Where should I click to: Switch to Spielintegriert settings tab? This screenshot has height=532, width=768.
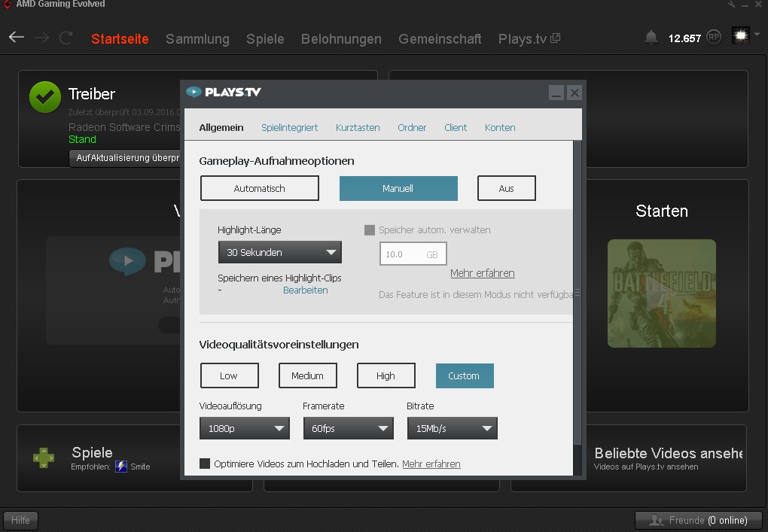click(x=289, y=128)
